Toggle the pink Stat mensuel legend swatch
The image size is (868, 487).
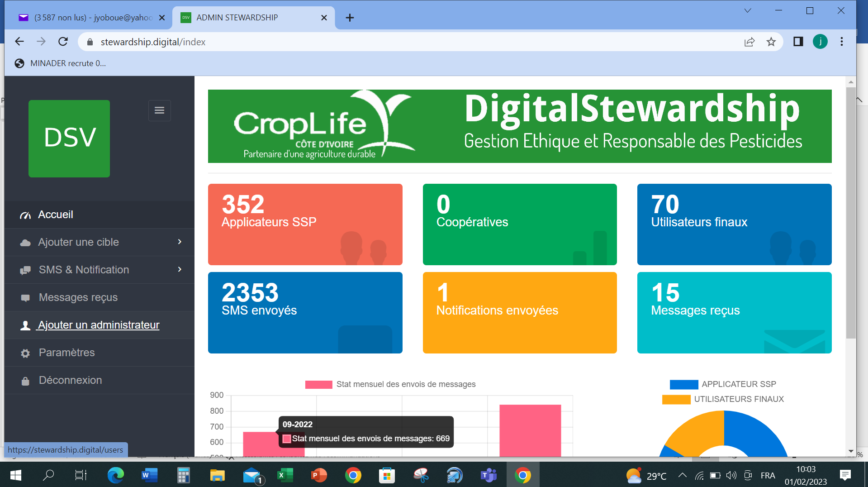[x=318, y=385]
